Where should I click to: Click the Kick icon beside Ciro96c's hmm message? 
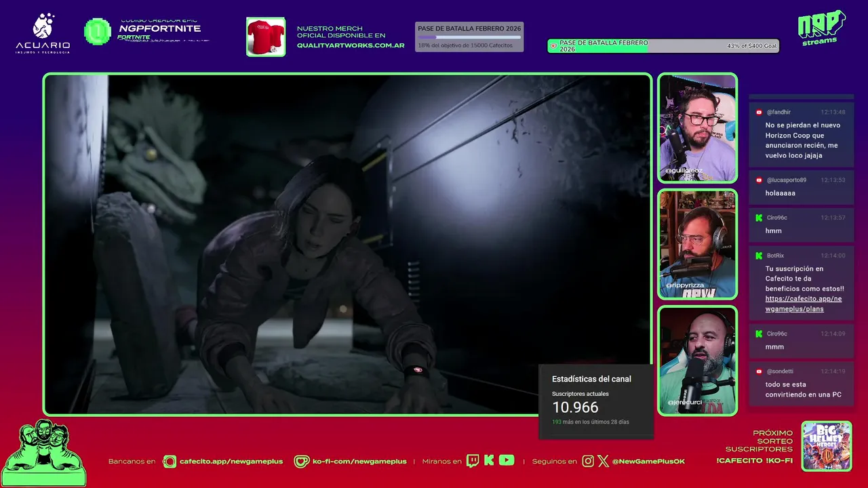click(759, 218)
